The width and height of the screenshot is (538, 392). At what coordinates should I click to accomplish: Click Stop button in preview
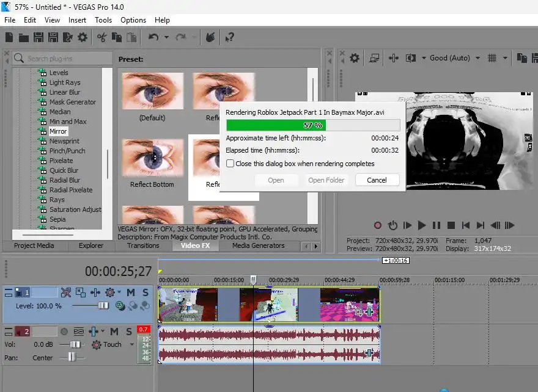coord(451,225)
